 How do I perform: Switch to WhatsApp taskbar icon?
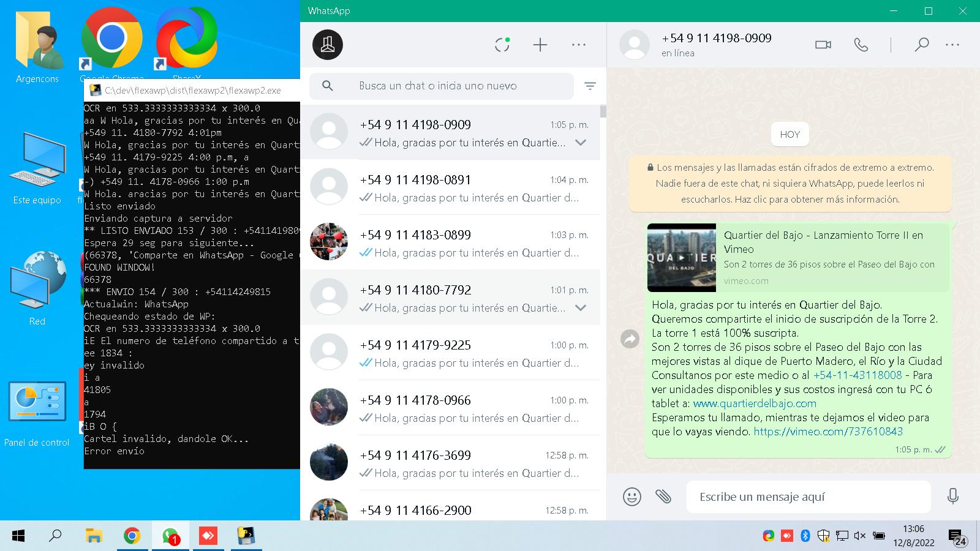(170, 536)
